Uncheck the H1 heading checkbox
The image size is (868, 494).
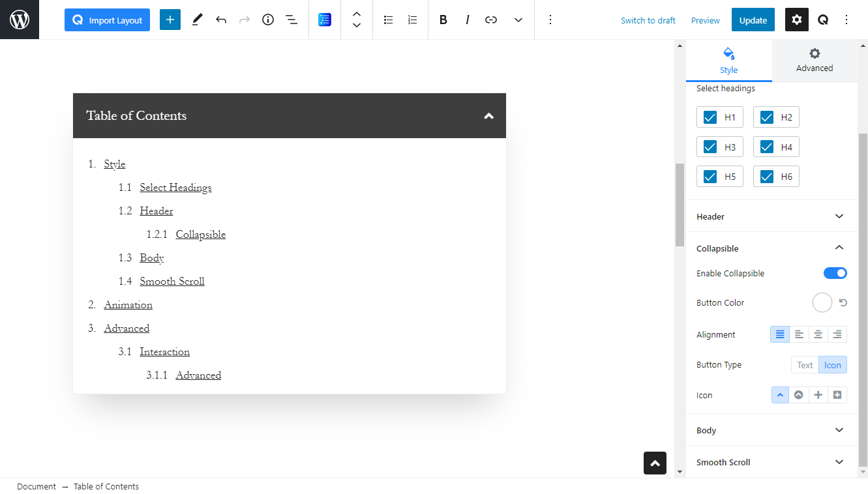pos(710,117)
